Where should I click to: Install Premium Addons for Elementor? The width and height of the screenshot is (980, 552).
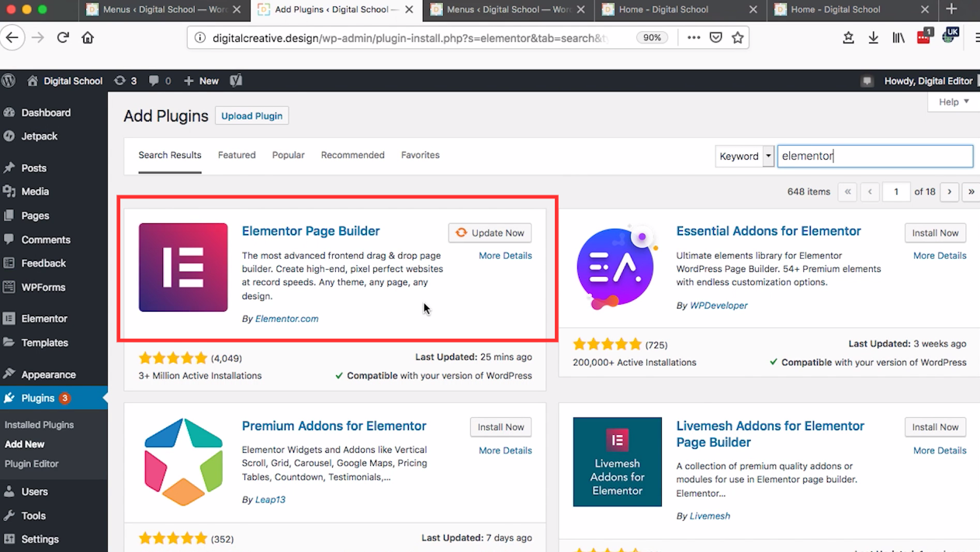[x=500, y=427]
